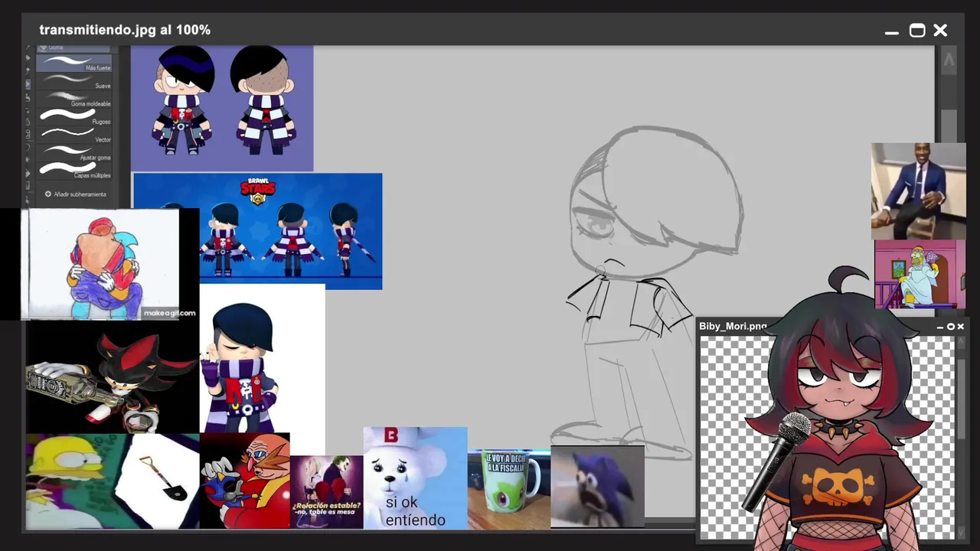The image size is (980, 551).
Task: Select the 'Rugoso' eraser brush
Action: (74, 117)
